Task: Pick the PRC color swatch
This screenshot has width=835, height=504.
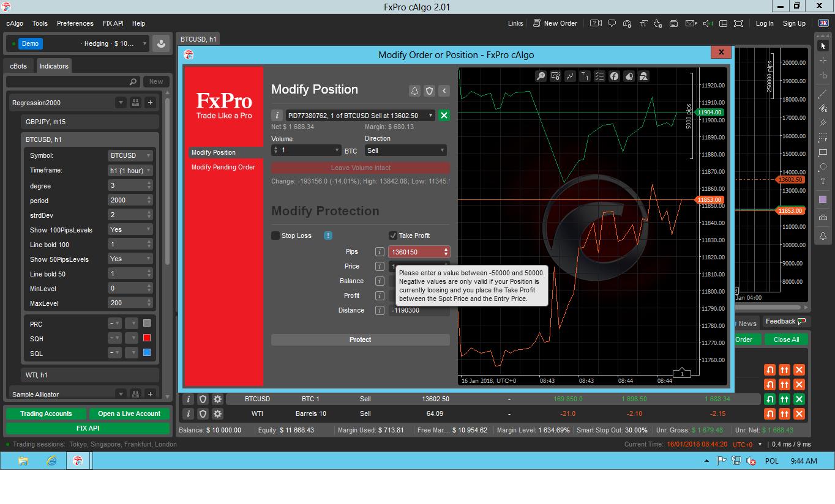Action: pos(147,323)
